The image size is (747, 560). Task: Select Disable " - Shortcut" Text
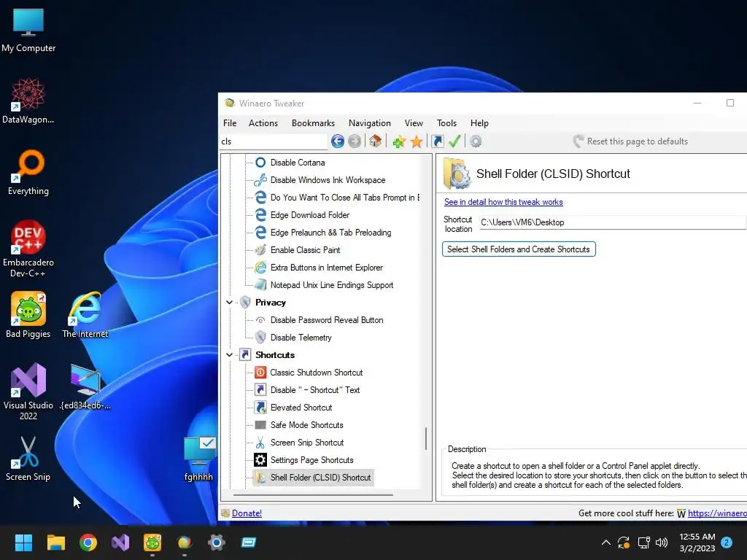(315, 390)
